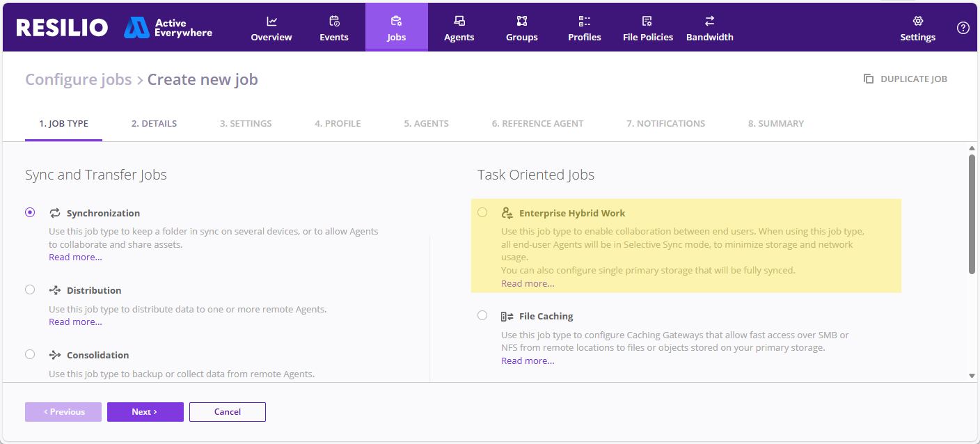Image resolution: width=980 pixels, height=444 pixels.
Task: Switch to the 1. JOB TYPE tab
Action: click(x=63, y=123)
